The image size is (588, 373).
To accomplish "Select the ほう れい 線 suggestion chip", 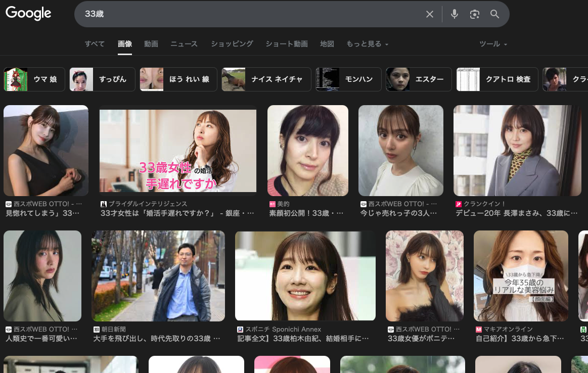I will pyautogui.click(x=178, y=79).
